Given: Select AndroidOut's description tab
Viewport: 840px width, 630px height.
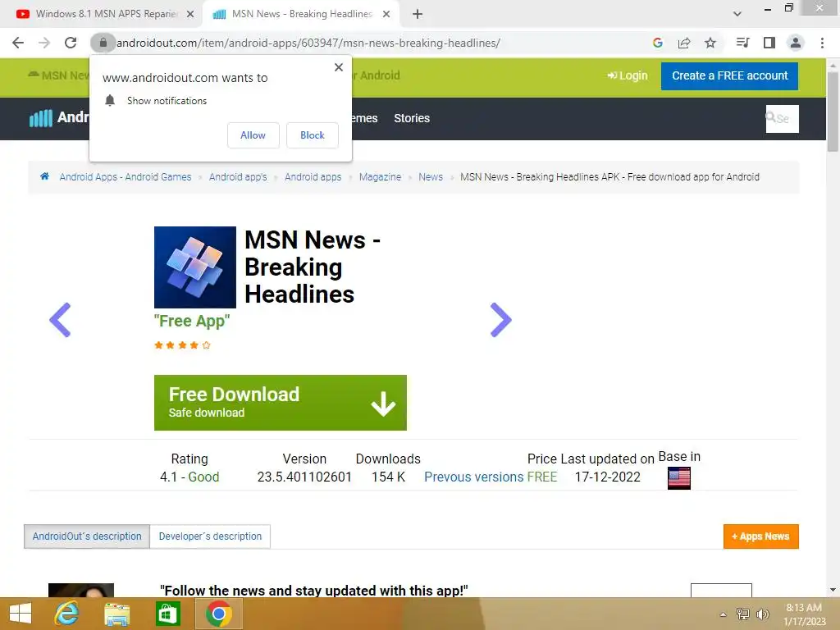Looking at the screenshot, I should click(87, 536).
